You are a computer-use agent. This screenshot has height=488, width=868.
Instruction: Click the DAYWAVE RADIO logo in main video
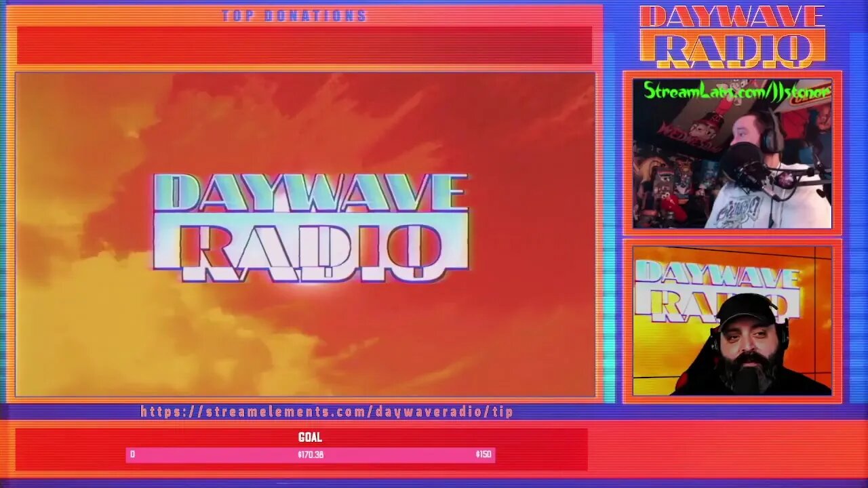pyautogui.click(x=311, y=228)
